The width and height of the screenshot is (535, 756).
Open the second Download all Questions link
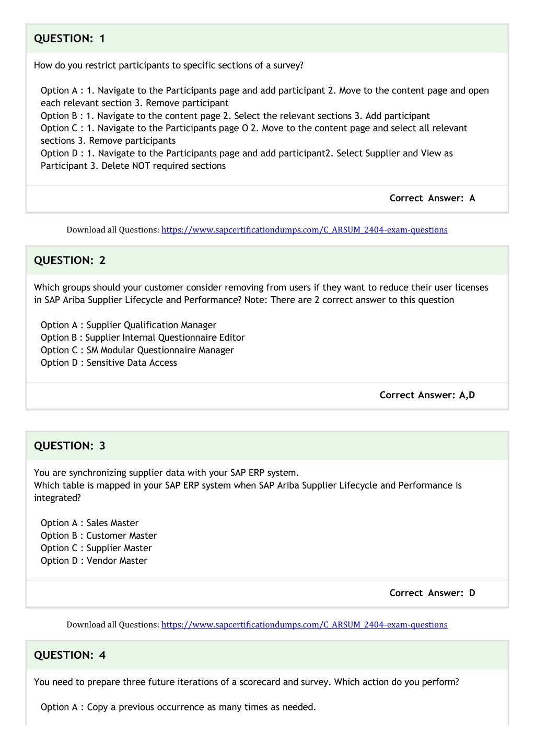coord(304,625)
